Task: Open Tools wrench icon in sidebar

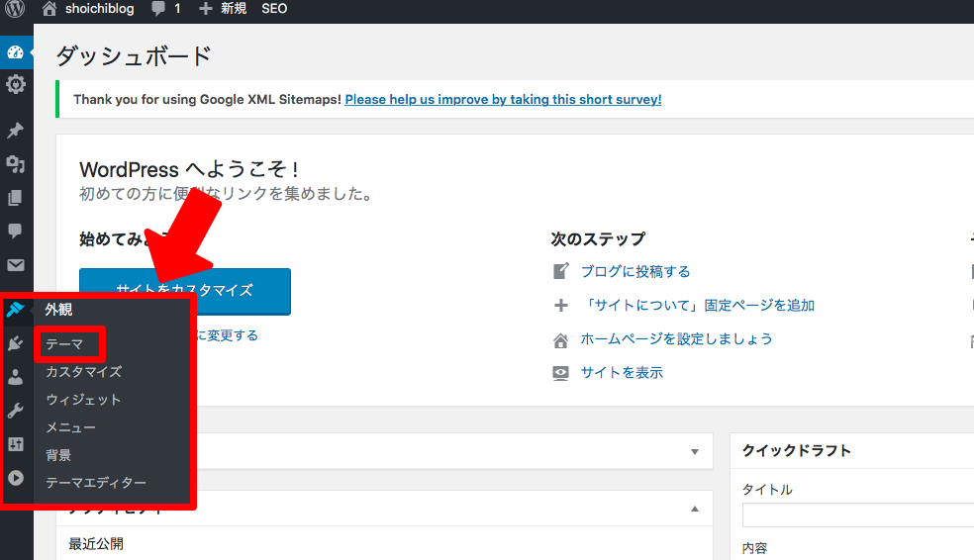Action: click(x=16, y=411)
